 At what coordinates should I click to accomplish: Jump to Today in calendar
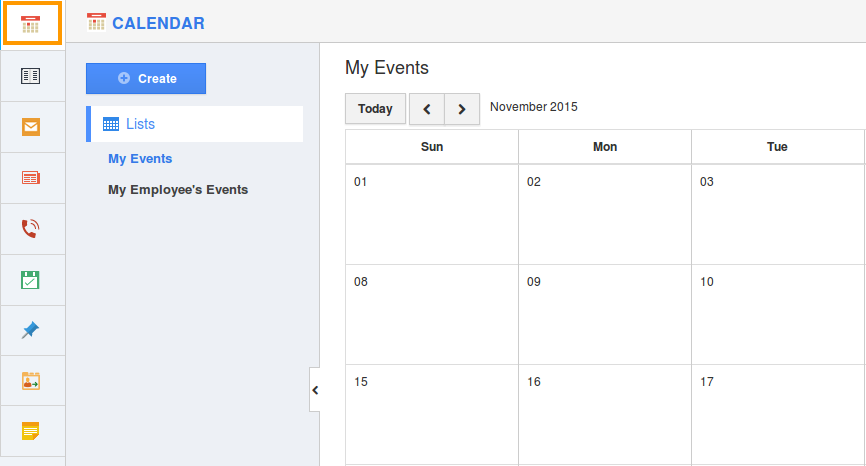(376, 109)
